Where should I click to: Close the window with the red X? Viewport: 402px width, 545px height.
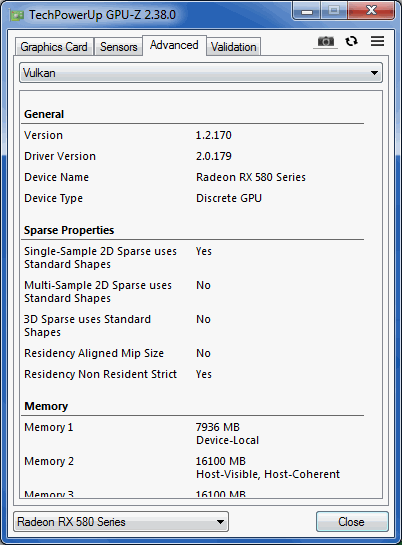371,11
